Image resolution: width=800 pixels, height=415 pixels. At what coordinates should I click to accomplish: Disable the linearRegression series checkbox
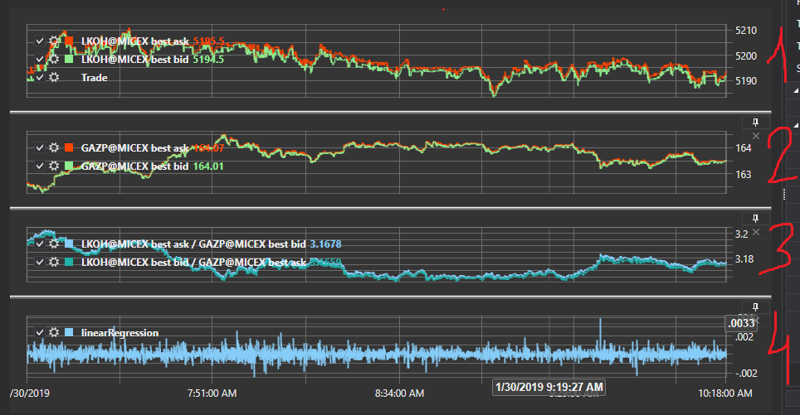tap(39, 332)
